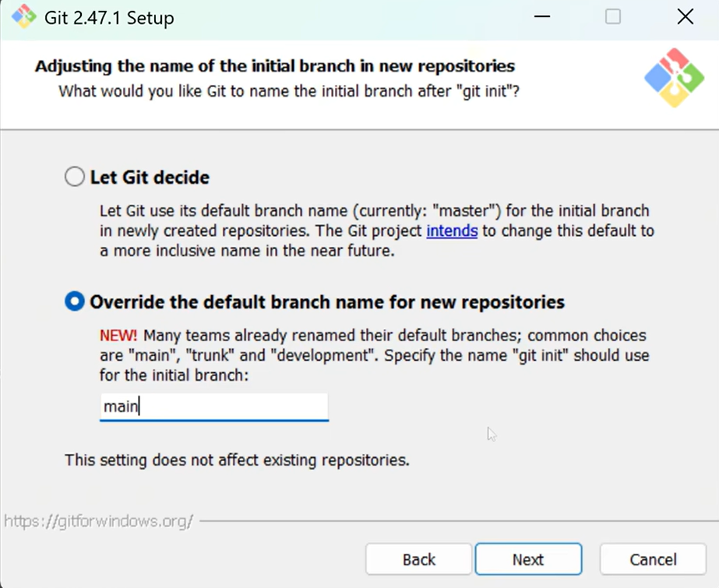Click the maximize button in the title bar
Viewport: 719px width, 588px height.
613,17
